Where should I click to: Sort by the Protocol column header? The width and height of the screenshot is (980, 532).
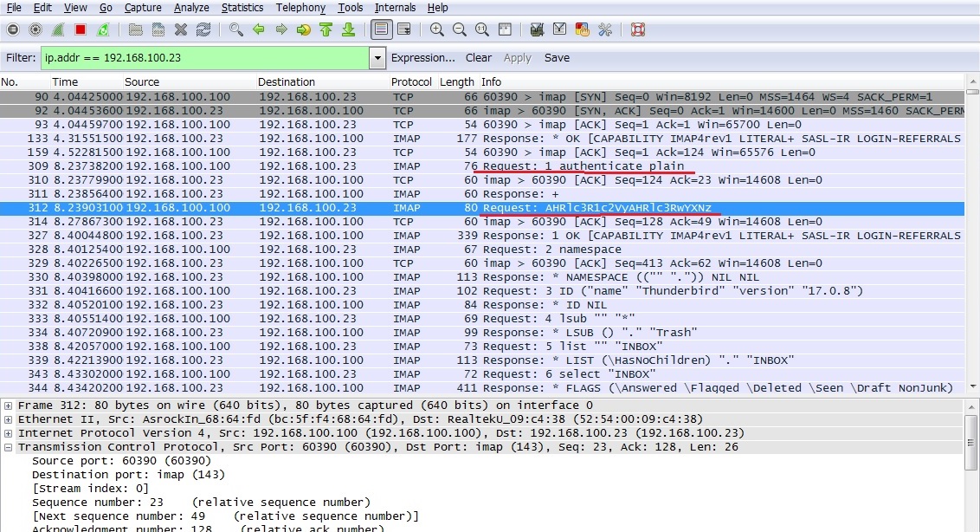point(412,82)
